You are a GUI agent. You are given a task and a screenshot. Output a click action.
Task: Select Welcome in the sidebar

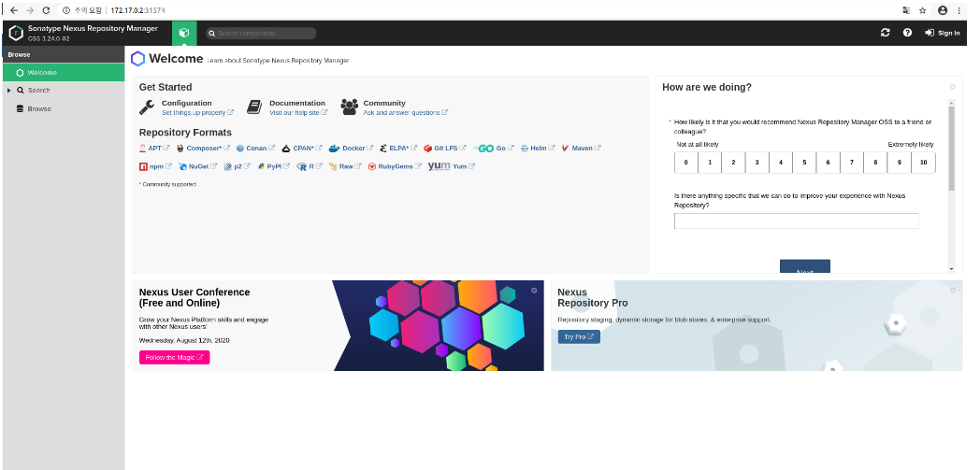(x=64, y=72)
